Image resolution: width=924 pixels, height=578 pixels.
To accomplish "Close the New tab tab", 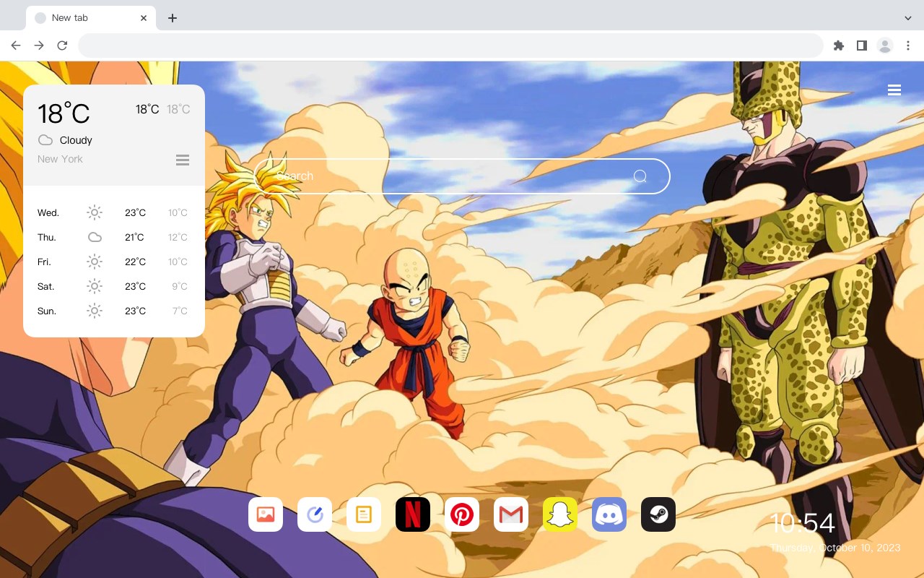I will pos(144,18).
